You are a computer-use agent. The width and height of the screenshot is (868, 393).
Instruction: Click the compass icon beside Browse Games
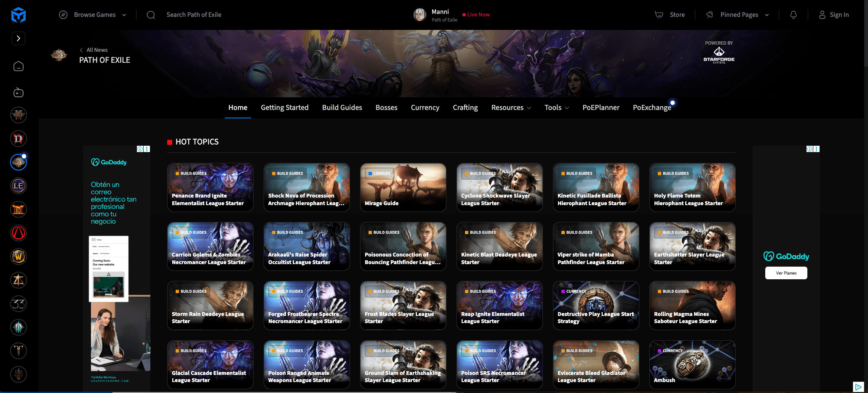click(x=63, y=15)
